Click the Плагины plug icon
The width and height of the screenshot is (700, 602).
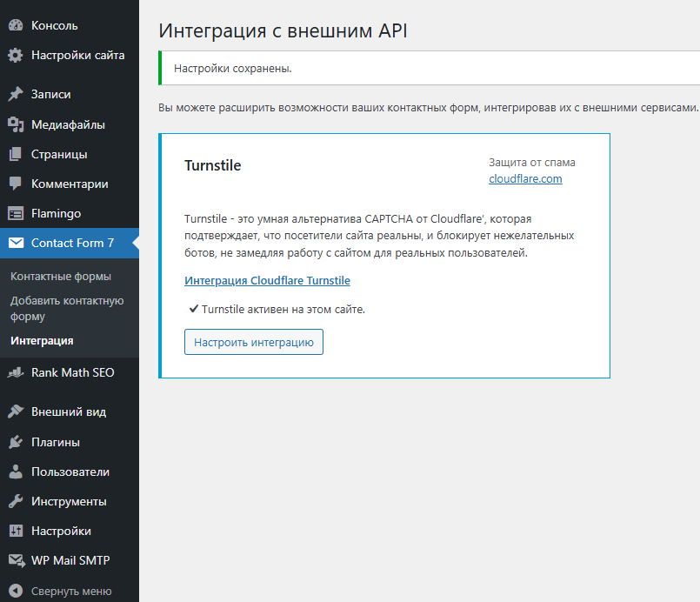[16, 442]
